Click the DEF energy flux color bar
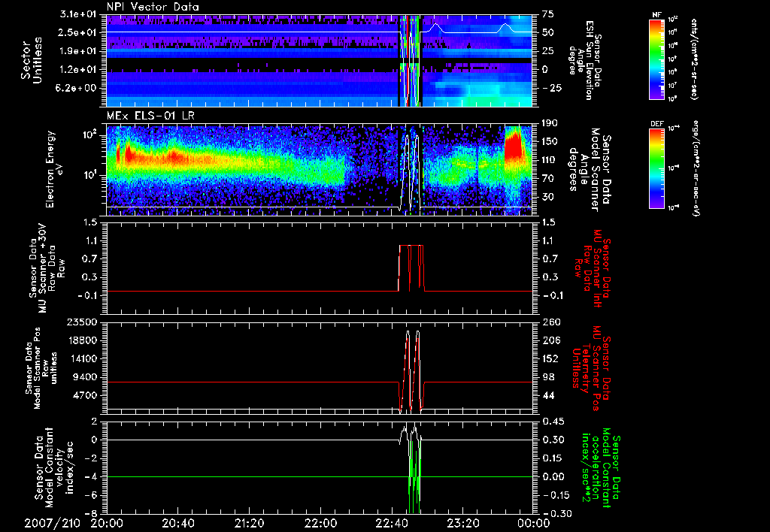The width and height of the screenshot is (770, 532). (x=657, y=168)
